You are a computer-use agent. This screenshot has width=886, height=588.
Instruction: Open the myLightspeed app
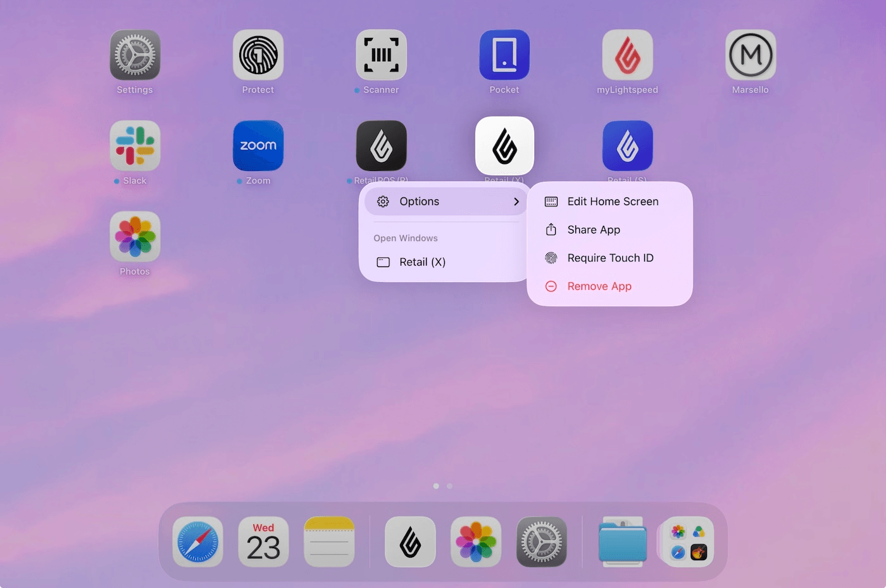click(627, 55)
